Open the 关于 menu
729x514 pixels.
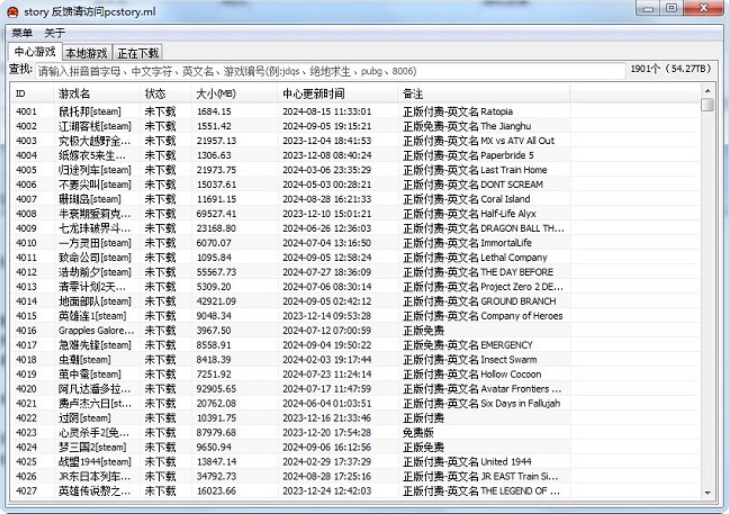point(55,33)
